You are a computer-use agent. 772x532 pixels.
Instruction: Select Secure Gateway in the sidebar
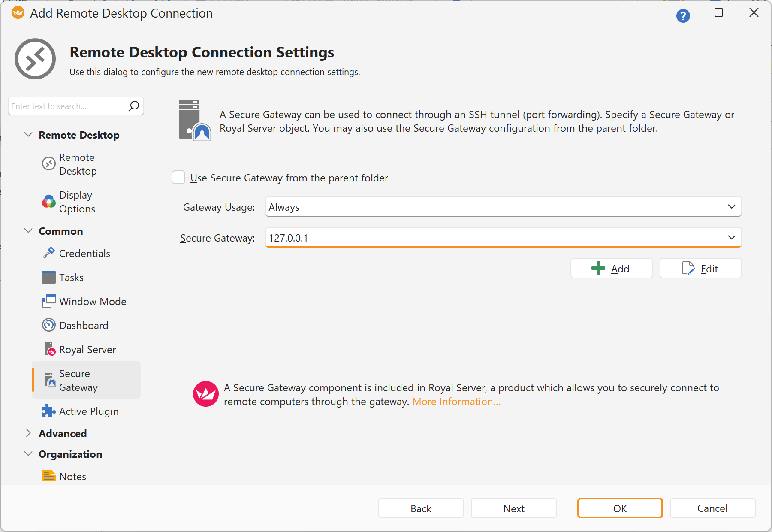pyautogui.click(x=79, y=380)
